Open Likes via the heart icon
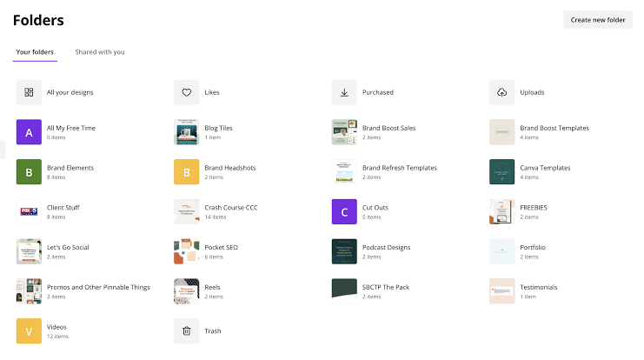 pos(187,92)
